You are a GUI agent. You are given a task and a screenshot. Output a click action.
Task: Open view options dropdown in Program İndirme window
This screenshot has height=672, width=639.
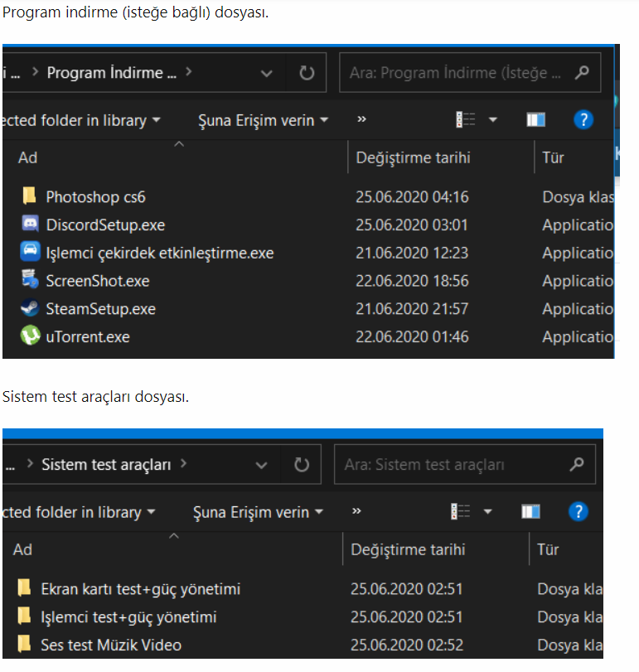493,120
